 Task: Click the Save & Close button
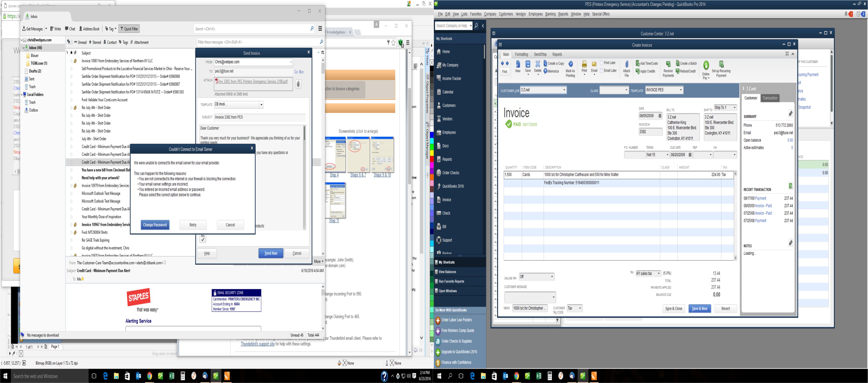[x=673, y=308]
